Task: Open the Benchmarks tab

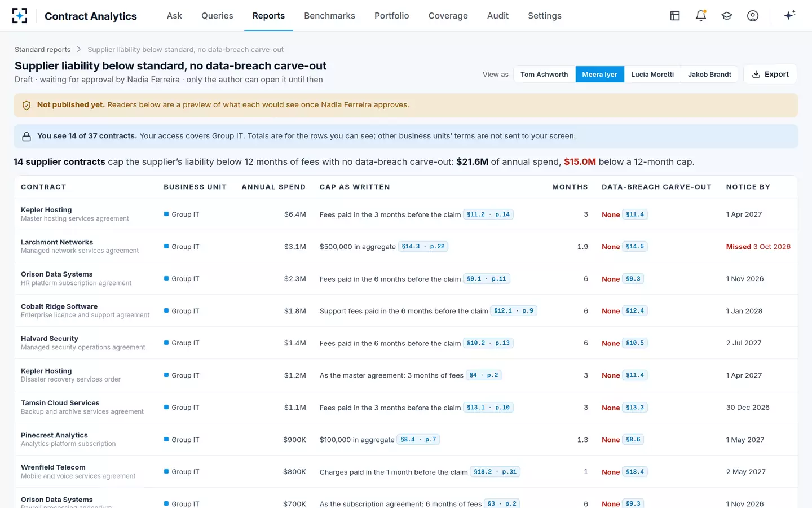Action: click(329, 16)
